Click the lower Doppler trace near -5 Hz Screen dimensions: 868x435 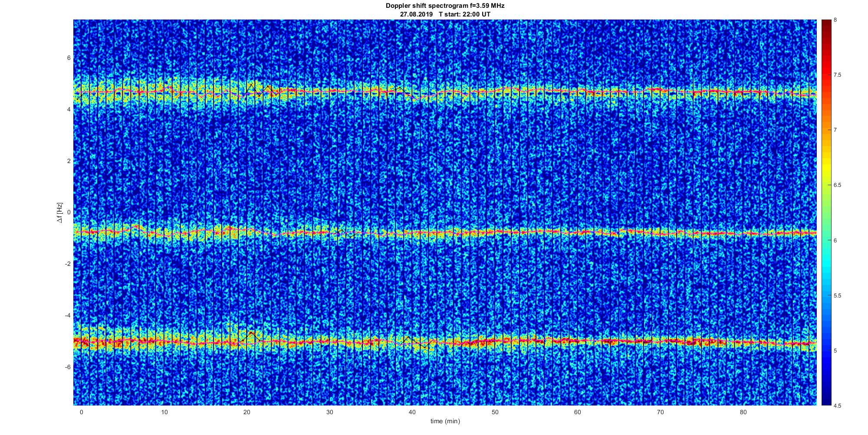click(x=445, y=342)
